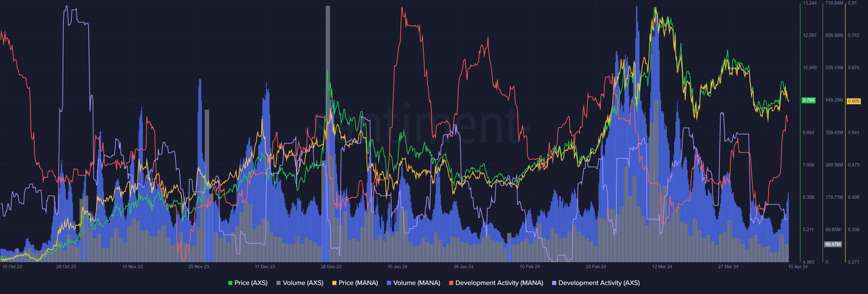Toggle Development Activity (MANA) legend entry
The height and width of the screenshot is (294, 868).
point(496,283)
